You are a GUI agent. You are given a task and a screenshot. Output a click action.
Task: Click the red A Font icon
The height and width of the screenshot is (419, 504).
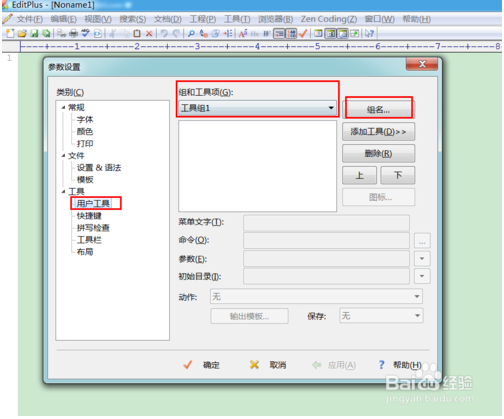pos(243,33)
